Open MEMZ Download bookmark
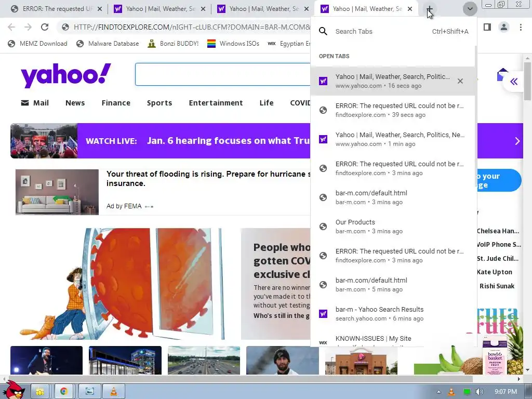532x399 pixels. [37, 44]
